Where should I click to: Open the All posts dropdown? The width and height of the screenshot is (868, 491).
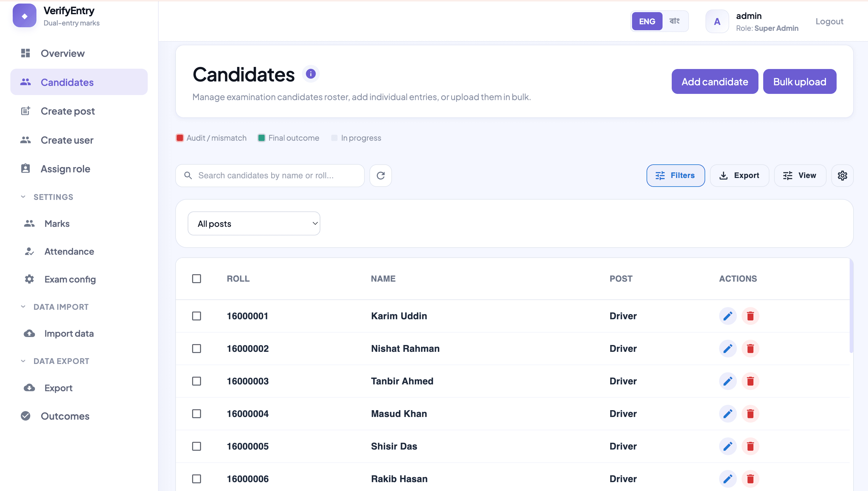pyautogui.click(x=254, y=224)
